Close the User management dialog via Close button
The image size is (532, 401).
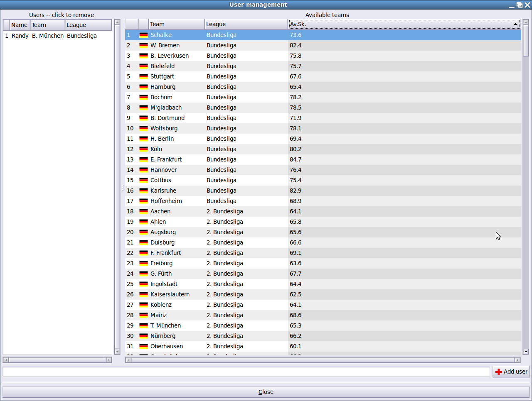[266, 392]
